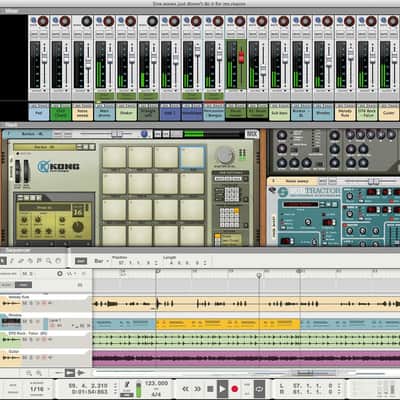Viewport: 400px width, 400px height.
Task: Click the 4/4 time signature display
Action: [x=156, y=394]
